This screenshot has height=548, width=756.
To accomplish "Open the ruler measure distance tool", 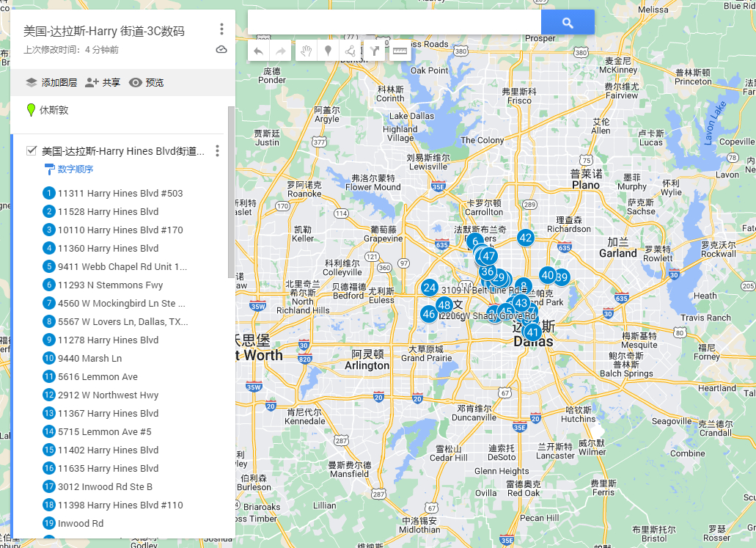I will coord(400,51).
